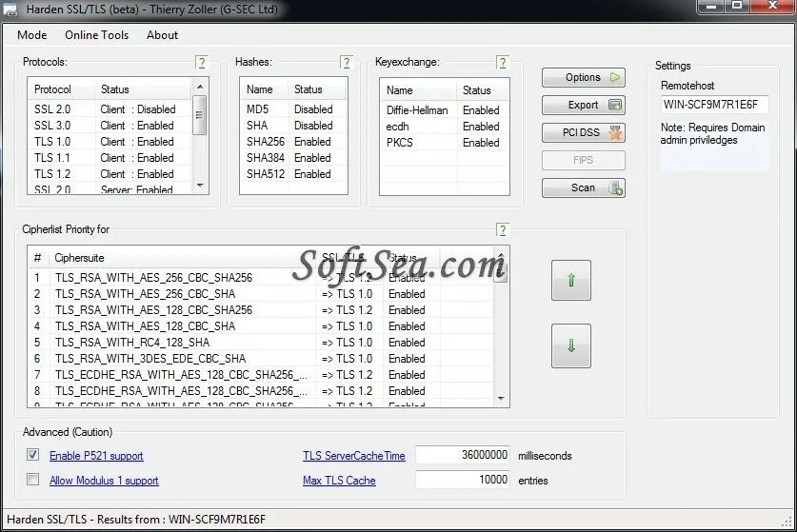797x532 pixels.
Task: Click the Hashes help question mark icon
Action: pyautogui.click(x=347, y=63)
